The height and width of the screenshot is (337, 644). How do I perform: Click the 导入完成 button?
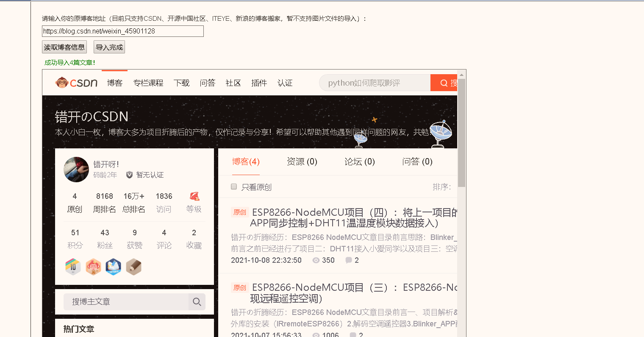click(109, 47)
